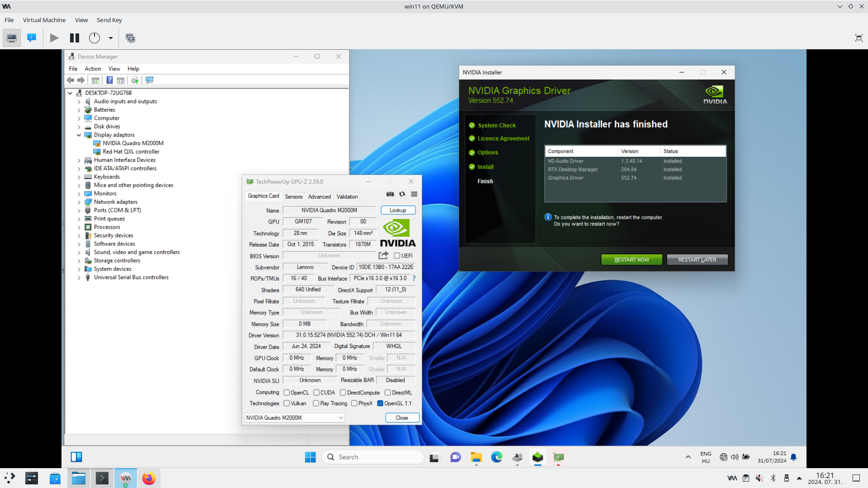Toggle OpenGL 1.1 checkbox

pyautogui.click(x=380, y=404)
